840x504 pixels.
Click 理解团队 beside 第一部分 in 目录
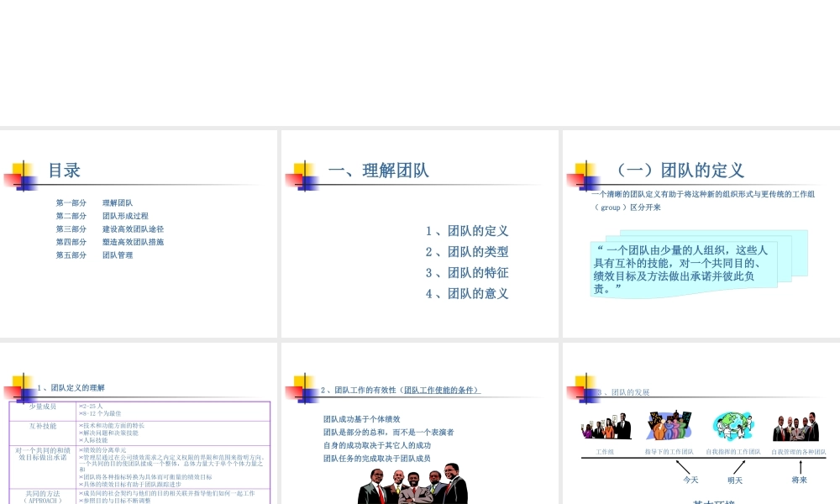click(x=118, y=203)
